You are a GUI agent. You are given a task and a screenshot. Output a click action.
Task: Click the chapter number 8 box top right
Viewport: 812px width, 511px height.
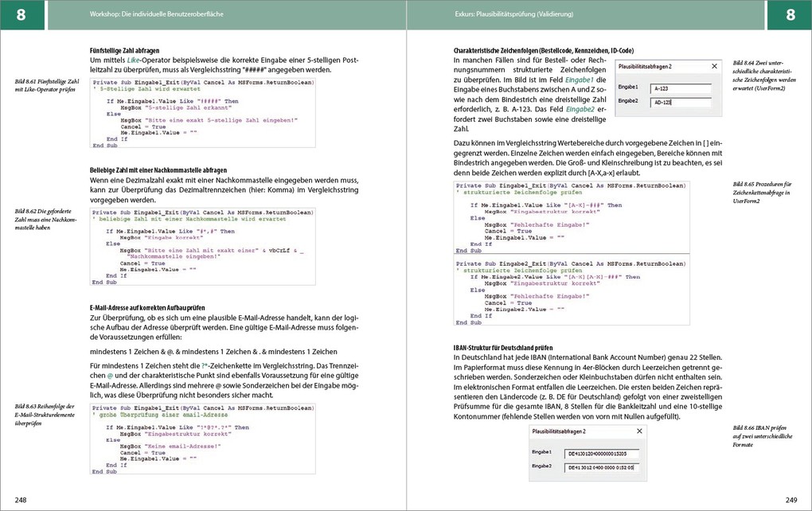[x=790, y=14]
